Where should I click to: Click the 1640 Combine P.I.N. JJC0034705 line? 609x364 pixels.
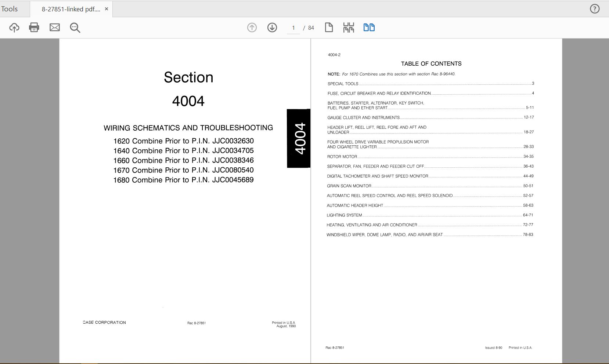pyautogui.click(x=183, y=151)
